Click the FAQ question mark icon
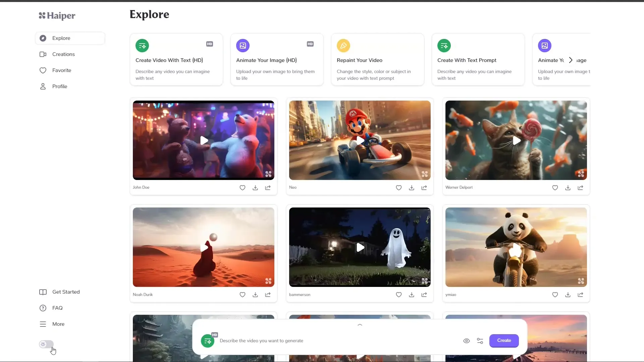 [43, 308]
